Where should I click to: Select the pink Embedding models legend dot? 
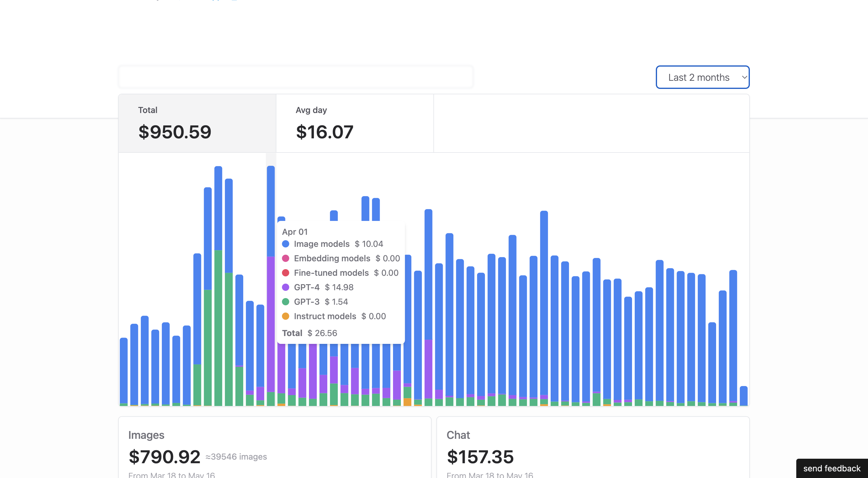coord(286,258)
